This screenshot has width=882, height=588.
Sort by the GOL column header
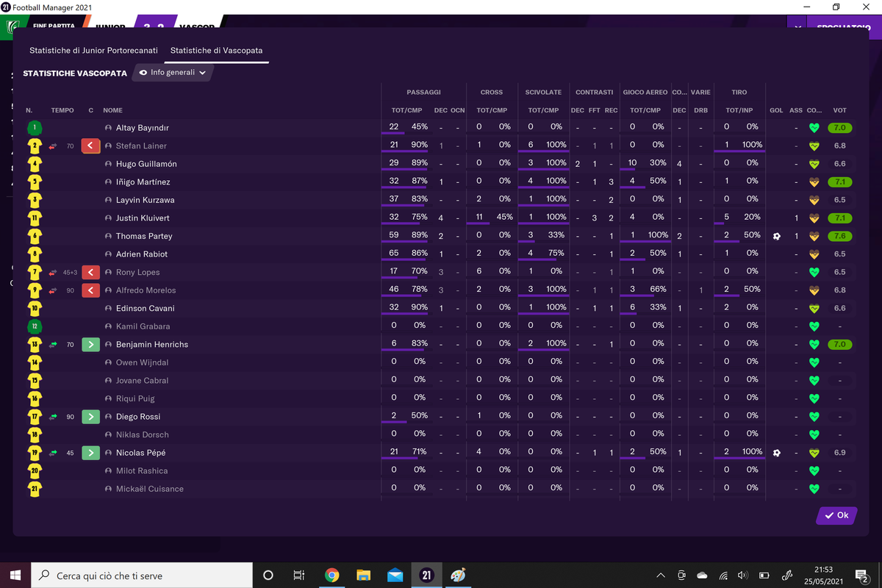(x=776, y=110)
